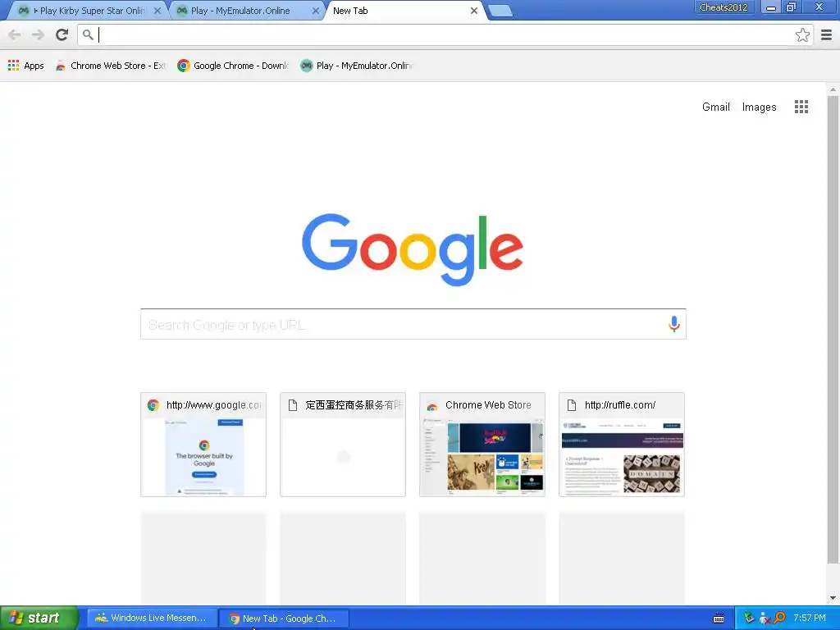The width and height of the screenshot is (840, 630).
Task: Open the Chrome Web Store thumbnail tile
Action: [482, 445]
